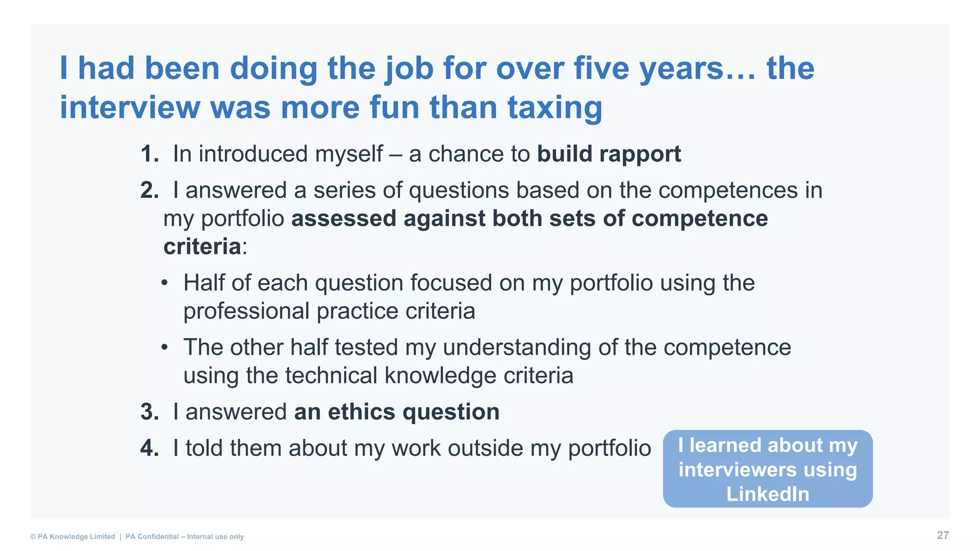Screen dimensions: 980x551
Task: Select the LinkedIn interviewers callout box
Action: coord(768,469)
